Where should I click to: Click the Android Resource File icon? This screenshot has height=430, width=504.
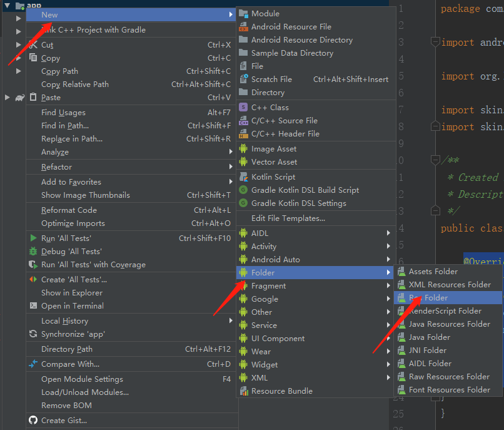[x=243, y=27]
